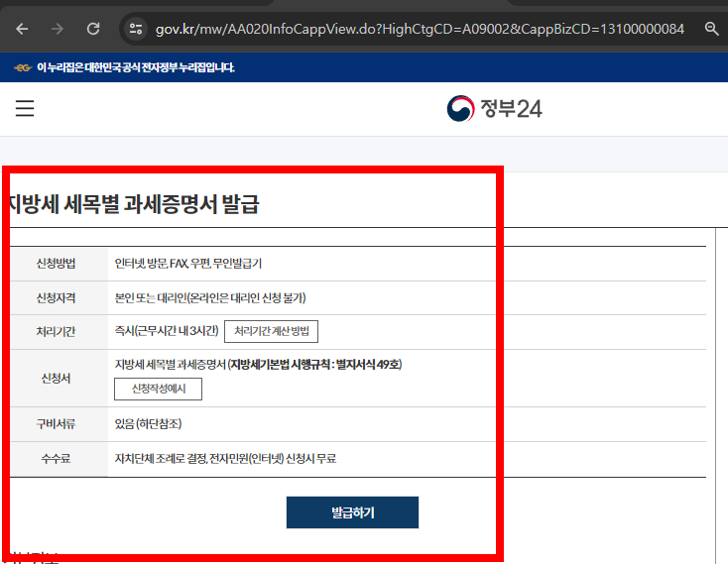728x564 pixels.
Task: Open site information icon in address bar
Action: click(136, 29)
